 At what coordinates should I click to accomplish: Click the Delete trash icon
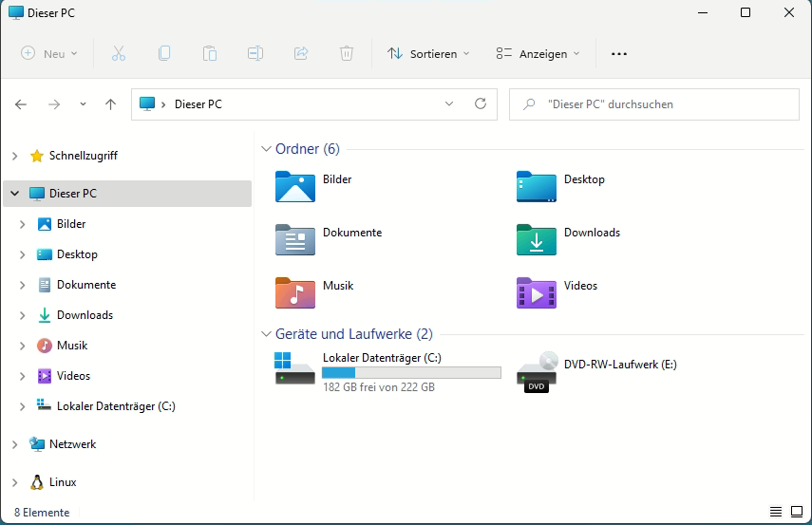tap(347, 53)
